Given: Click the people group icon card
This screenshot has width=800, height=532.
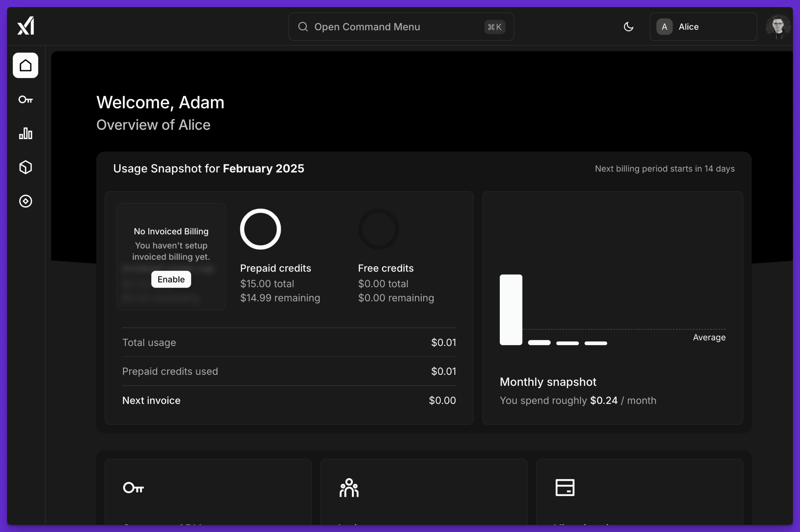Looking at the screenshot, I should pos(349,487).
